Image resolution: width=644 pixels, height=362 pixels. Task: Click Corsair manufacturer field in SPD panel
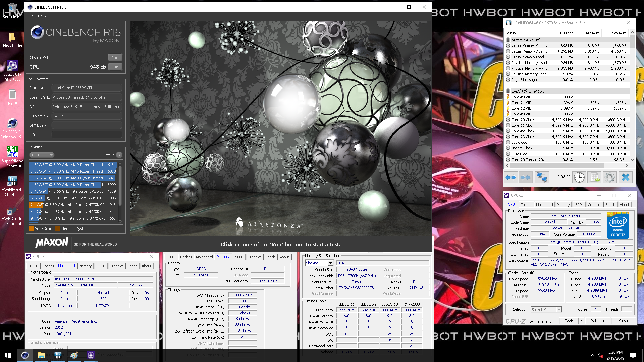[357, 282]
